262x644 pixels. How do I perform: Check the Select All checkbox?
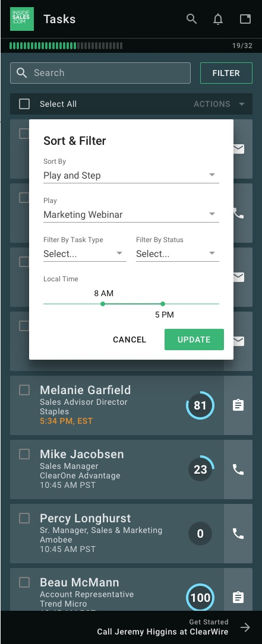pyautogui.click(x=24, y=104)
